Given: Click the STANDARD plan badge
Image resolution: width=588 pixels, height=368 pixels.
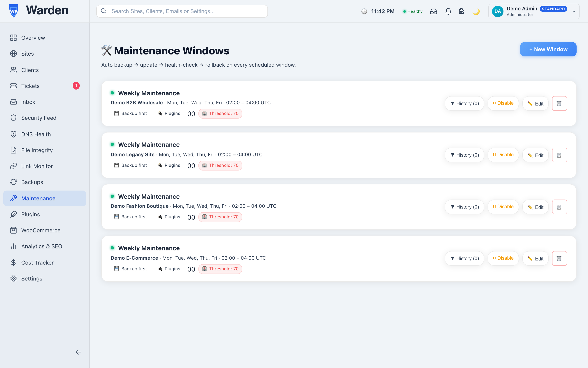Looking at the screenshot, I should pyautogui.click(x=553, y=9).
